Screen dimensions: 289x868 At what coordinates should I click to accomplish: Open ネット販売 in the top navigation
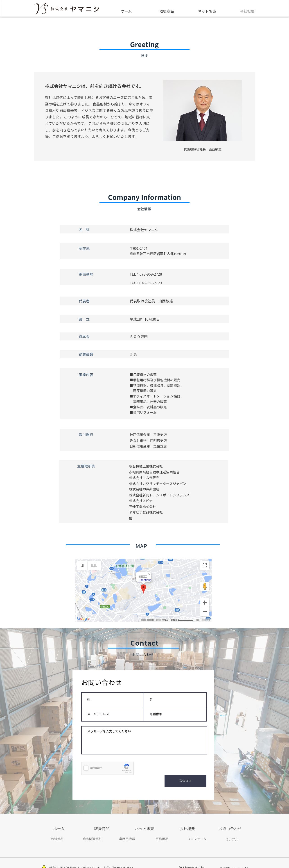[x=207, y=11]
